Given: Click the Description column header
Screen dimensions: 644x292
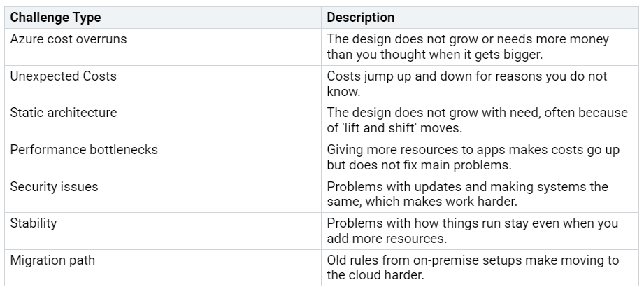Looking at the screenshot, I should coord(480,18).
